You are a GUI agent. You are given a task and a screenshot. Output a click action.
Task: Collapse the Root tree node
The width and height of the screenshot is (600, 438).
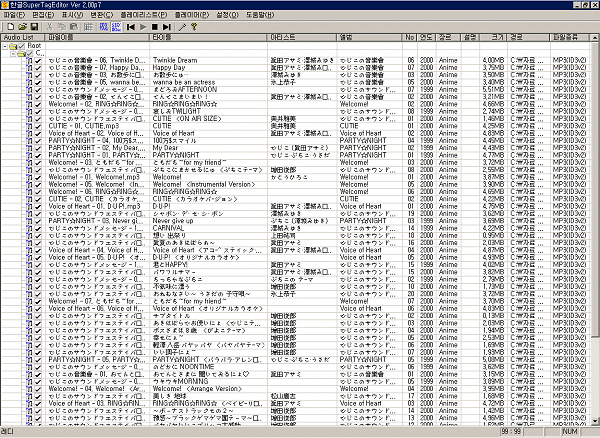point(5,46)
